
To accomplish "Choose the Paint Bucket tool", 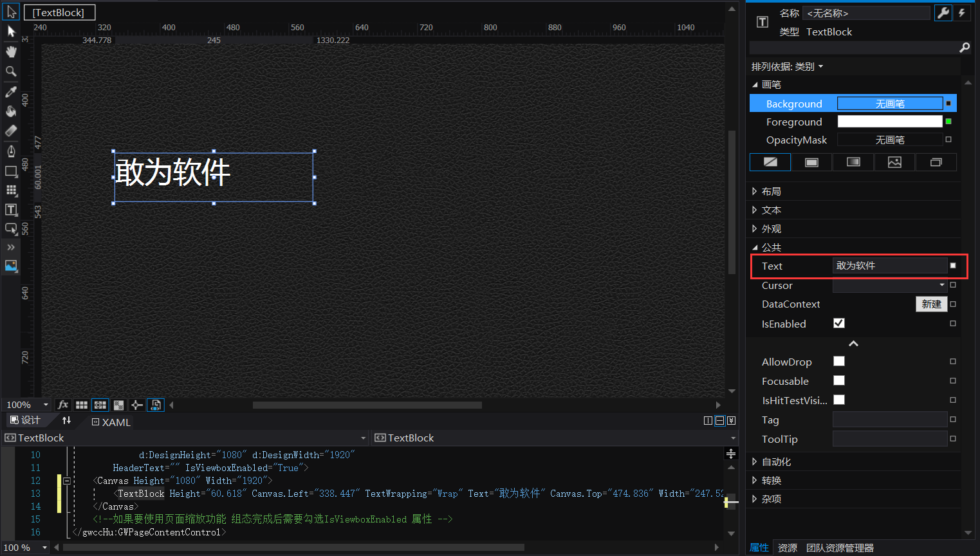I will point(11,111).
